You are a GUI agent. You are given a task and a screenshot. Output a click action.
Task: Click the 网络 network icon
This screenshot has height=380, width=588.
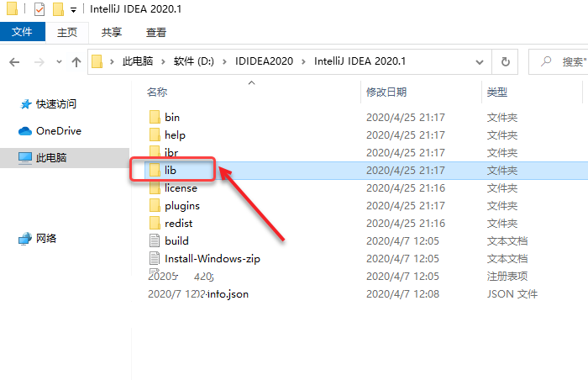pos(25,239)
